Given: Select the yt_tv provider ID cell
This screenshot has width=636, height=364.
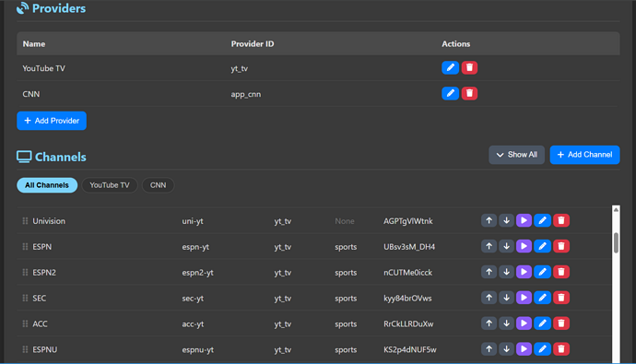Looking at the screenshot, I should tap(240, 68).
